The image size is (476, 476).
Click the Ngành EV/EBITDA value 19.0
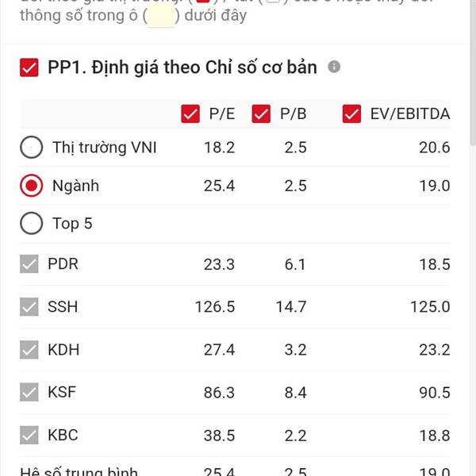pyautogui.click(x=435, y=186)
